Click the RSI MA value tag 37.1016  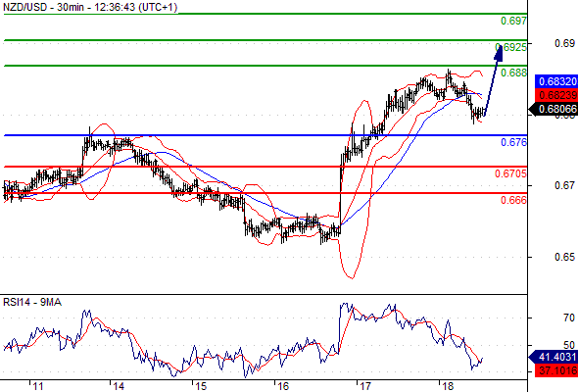pyautogui.click(x=556, y=370)
